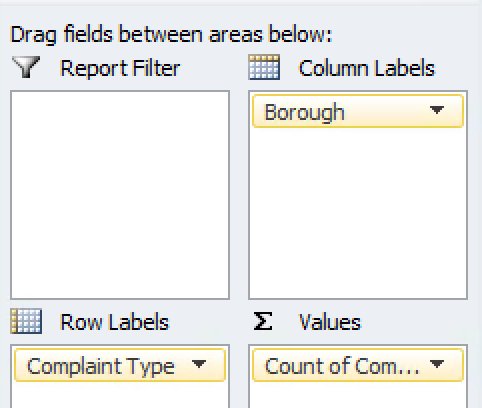Click the Column Labels grid icon
The image size is (482, 408).
coord(264,67)
